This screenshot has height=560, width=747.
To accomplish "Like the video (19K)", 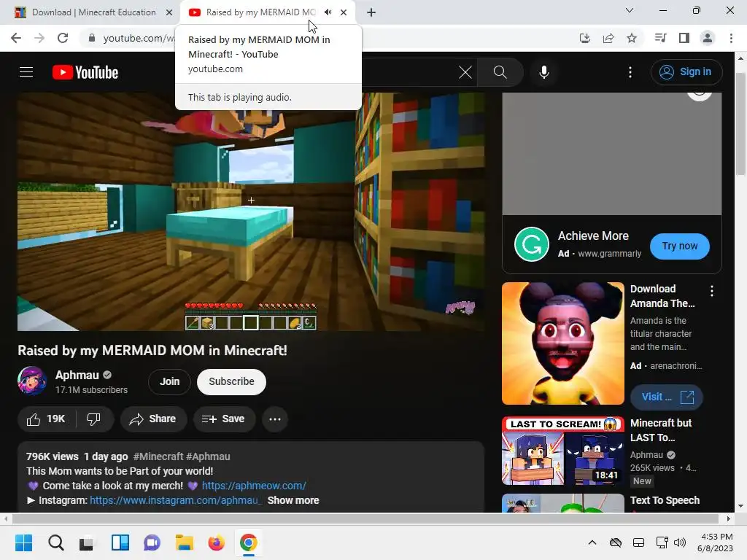I will 47,419.
